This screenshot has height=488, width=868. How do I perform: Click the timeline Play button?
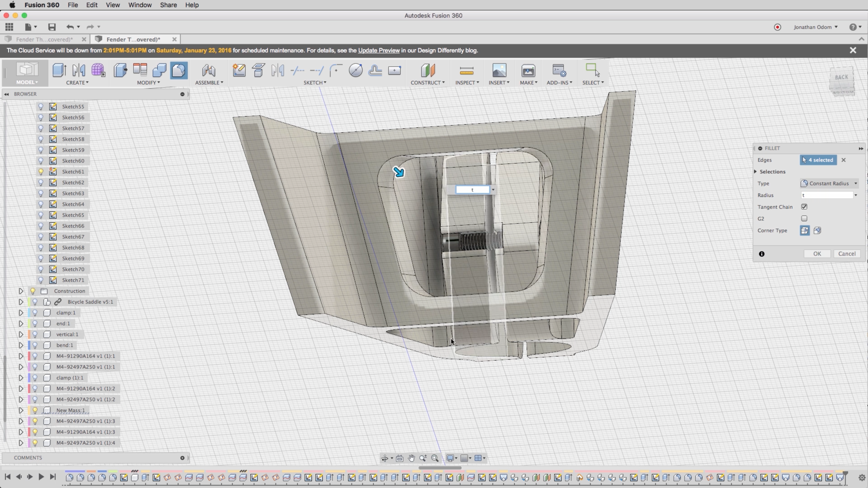41,477
